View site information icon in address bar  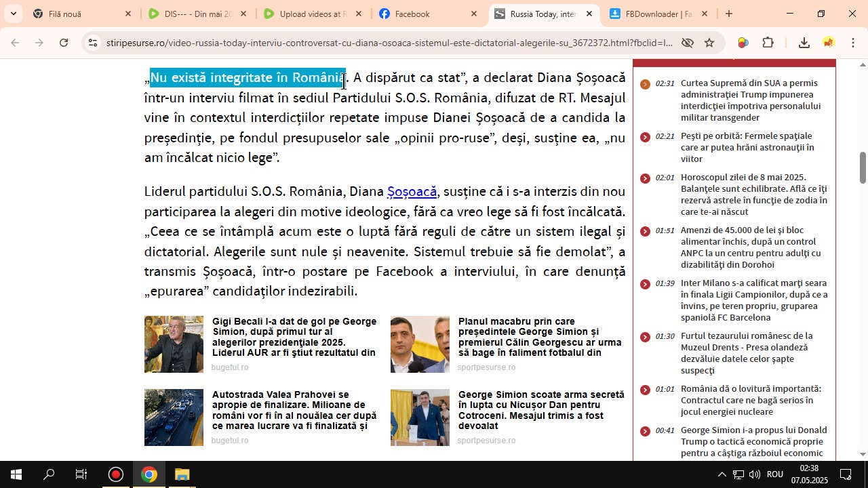pos(93,43)
